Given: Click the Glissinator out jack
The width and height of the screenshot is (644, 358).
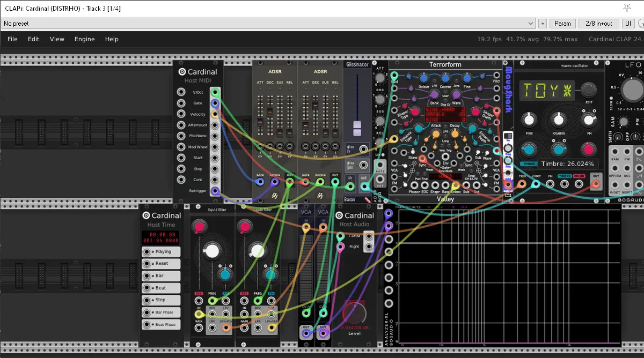Looking at the screenshot, I should pyautogui.click(x=364, y=187).
